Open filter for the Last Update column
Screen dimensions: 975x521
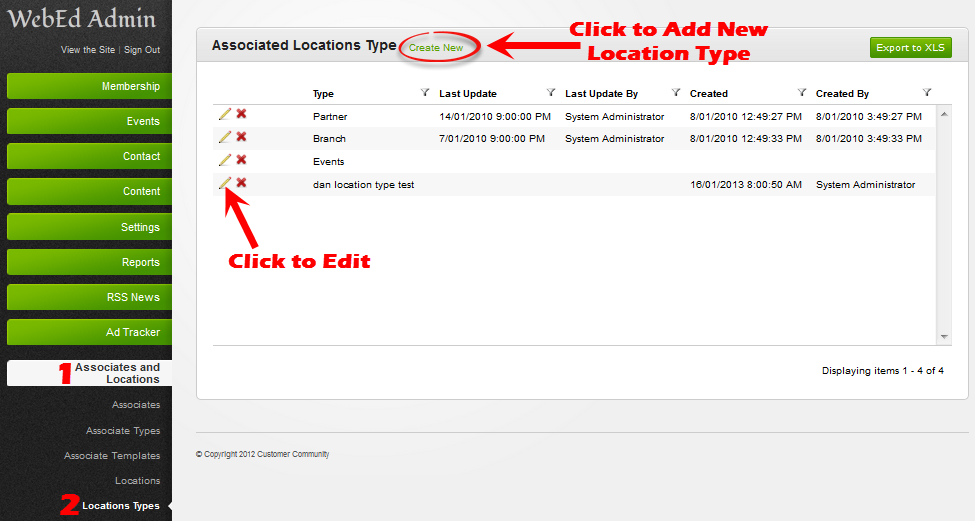[x=550, y=93]
